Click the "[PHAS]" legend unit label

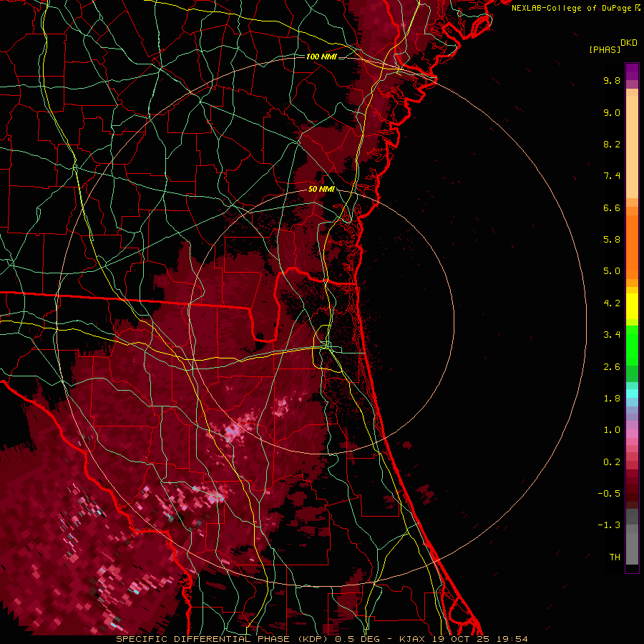tap(605, 49)
